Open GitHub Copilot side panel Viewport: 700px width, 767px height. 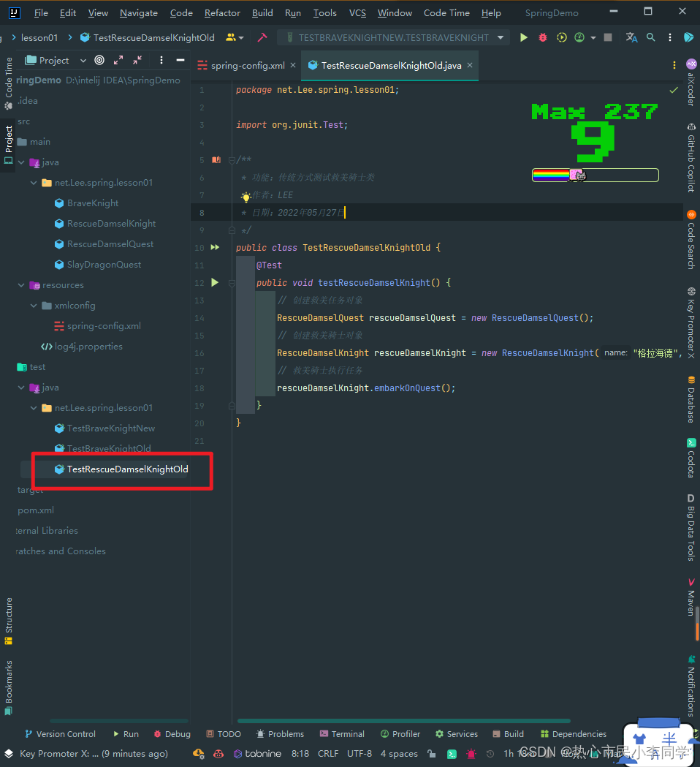[691, 157]
